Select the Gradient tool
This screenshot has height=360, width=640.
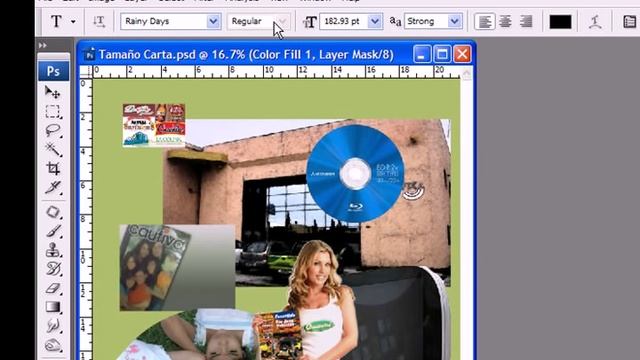point(53,307)
